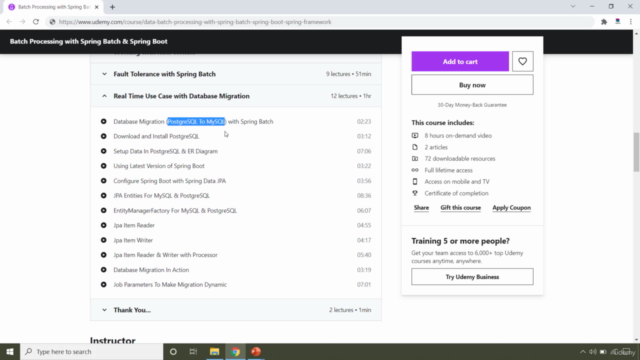Switch to Chrome in the taskbar
Screen dimensions: 640x360
coord(235,351)
